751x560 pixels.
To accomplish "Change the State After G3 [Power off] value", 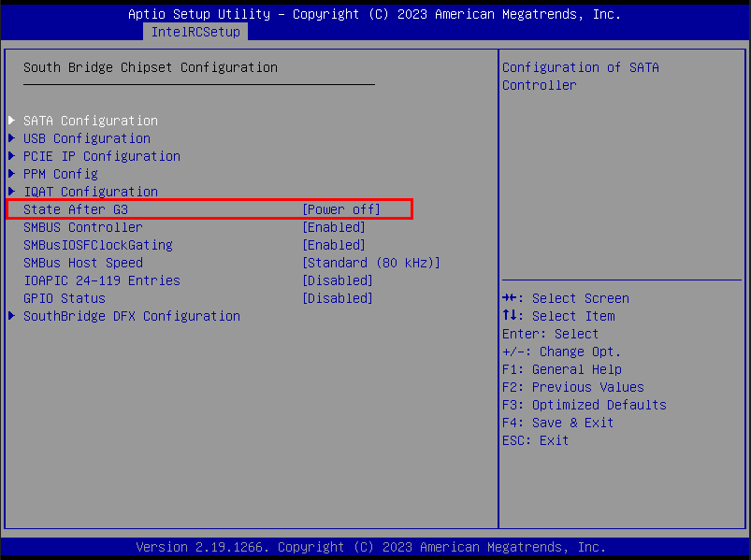I will tap(341, 209).
